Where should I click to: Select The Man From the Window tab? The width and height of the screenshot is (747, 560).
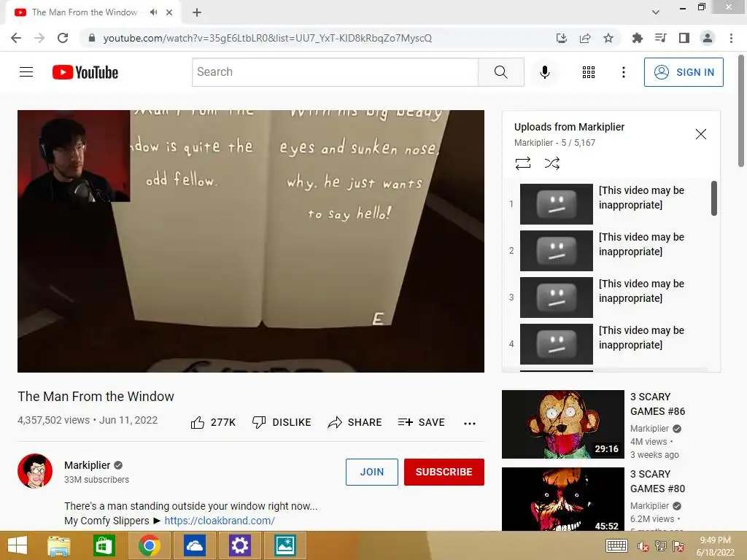(93, 12)
